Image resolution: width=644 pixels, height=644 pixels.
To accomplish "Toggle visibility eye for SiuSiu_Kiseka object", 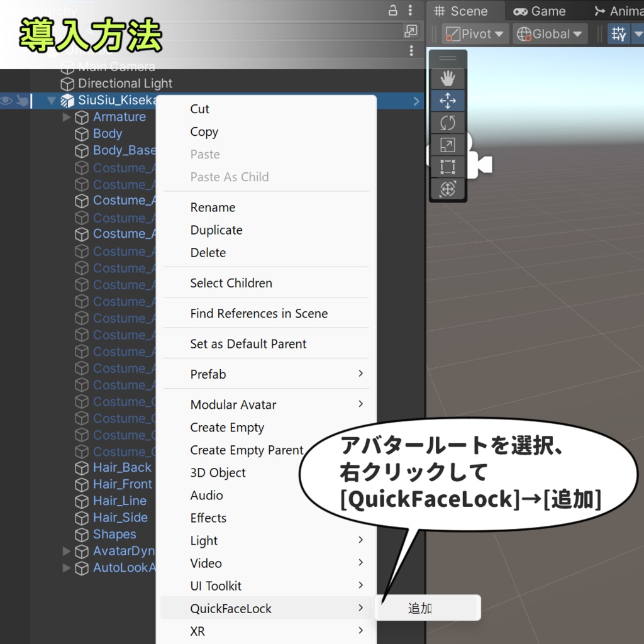I will pos(6,100).
